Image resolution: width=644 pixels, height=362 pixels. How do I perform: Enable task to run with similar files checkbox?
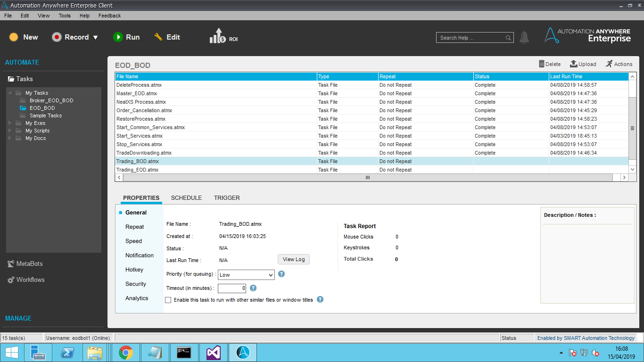click(168, 300)
